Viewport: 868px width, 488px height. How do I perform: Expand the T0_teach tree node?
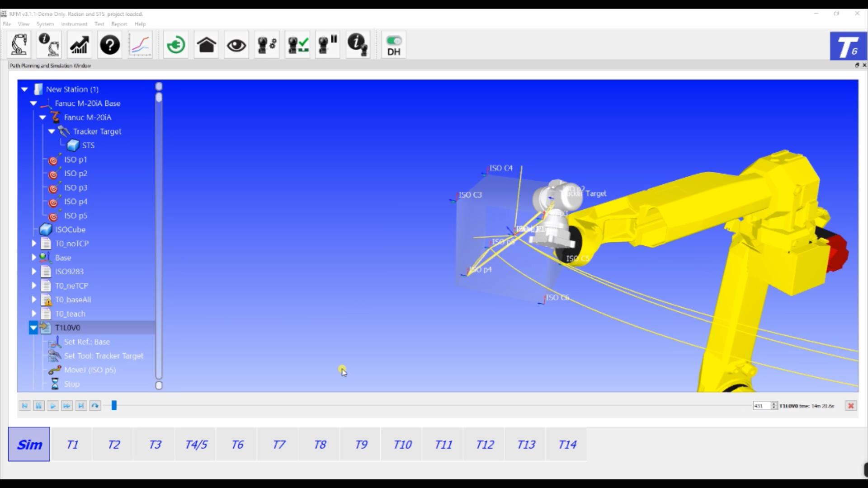tap(34, 314)
